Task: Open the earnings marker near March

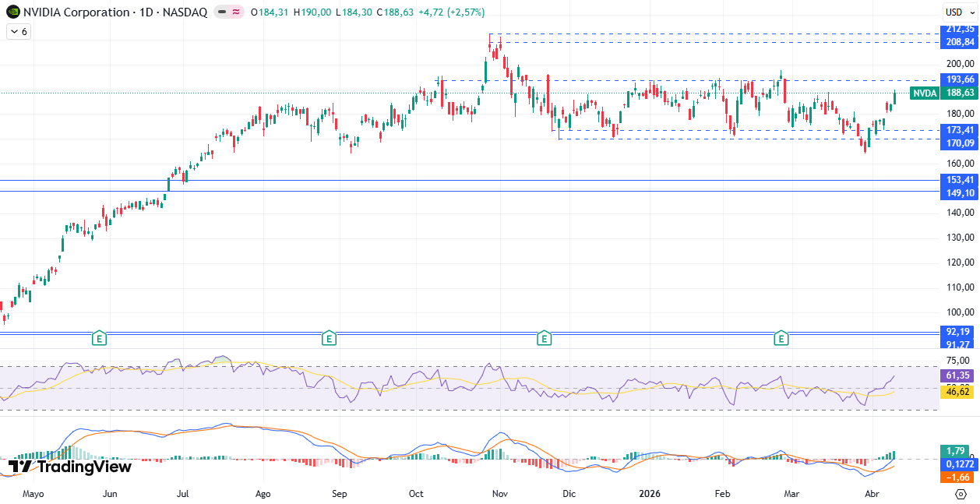Action: click(x=781, y=338)
